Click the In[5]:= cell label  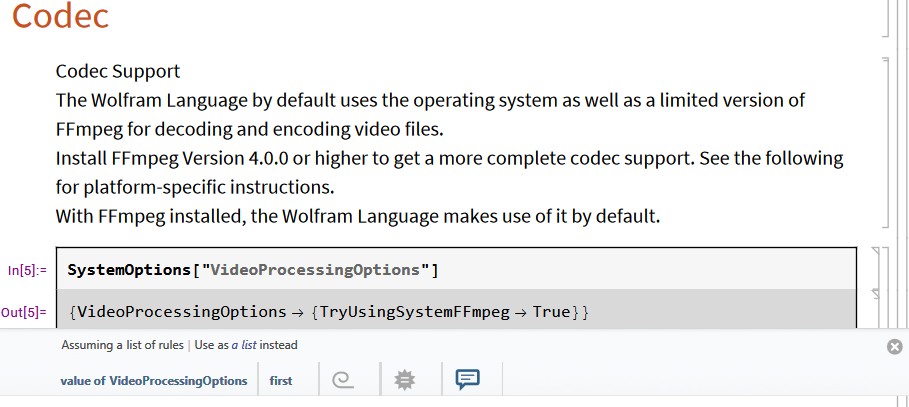(x=27, y=270)
